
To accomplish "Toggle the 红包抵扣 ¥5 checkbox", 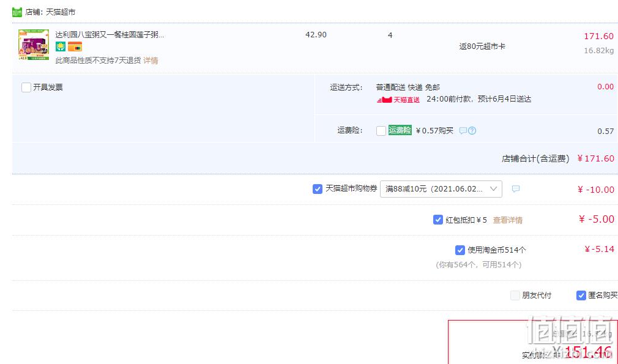I will coord(438,220).
